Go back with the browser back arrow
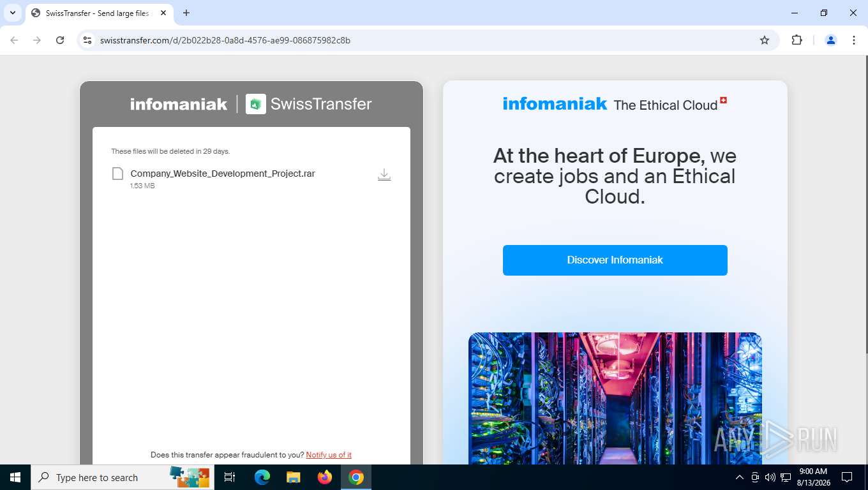868x490 pixels. pyautogui.click(x=14, y=40)
